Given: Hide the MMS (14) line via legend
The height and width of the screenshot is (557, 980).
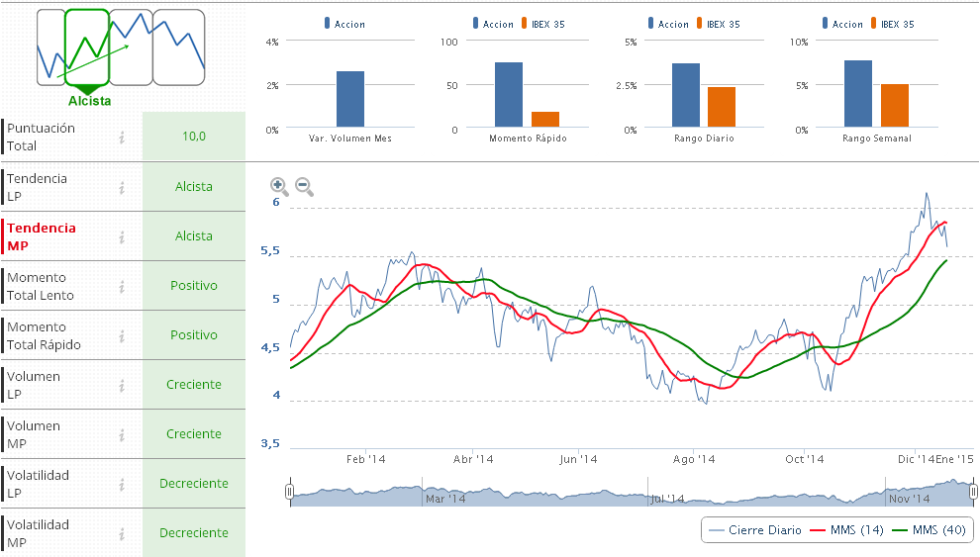Looking at the screenshot, I should (846, 530).
